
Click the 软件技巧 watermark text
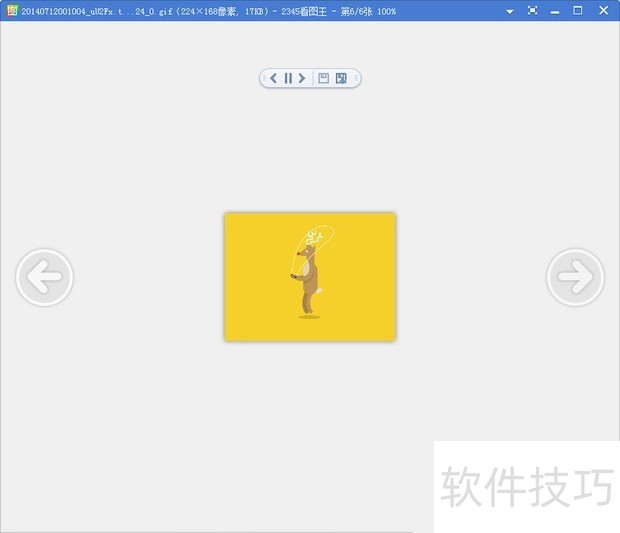click(x=527, y=487)
